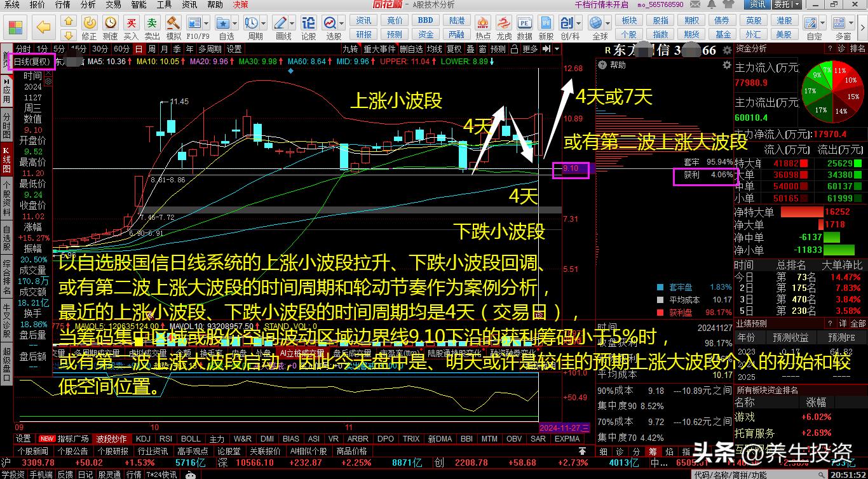
Task: Toggle 叠 overlay mode in chart bar
Action: tap(470, 49)
